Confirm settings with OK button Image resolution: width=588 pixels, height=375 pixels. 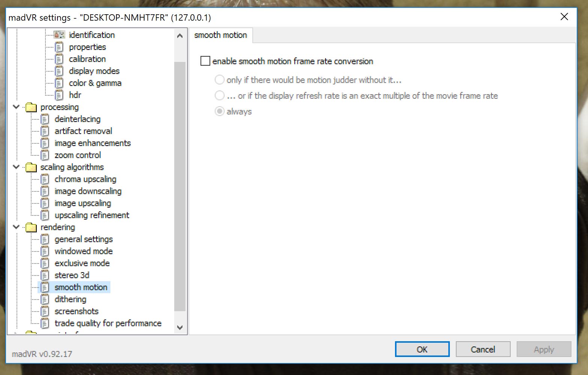[x=422, y=349]
